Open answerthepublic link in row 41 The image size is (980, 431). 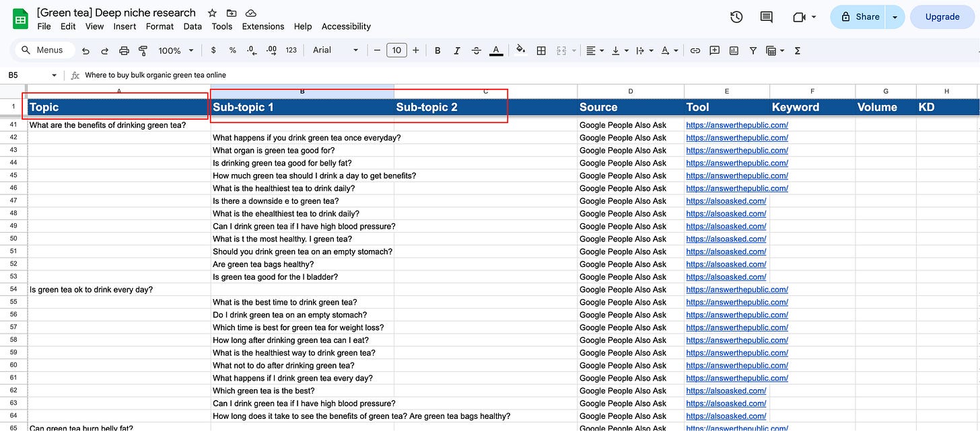pyautogui.click(x=737, y=125)
